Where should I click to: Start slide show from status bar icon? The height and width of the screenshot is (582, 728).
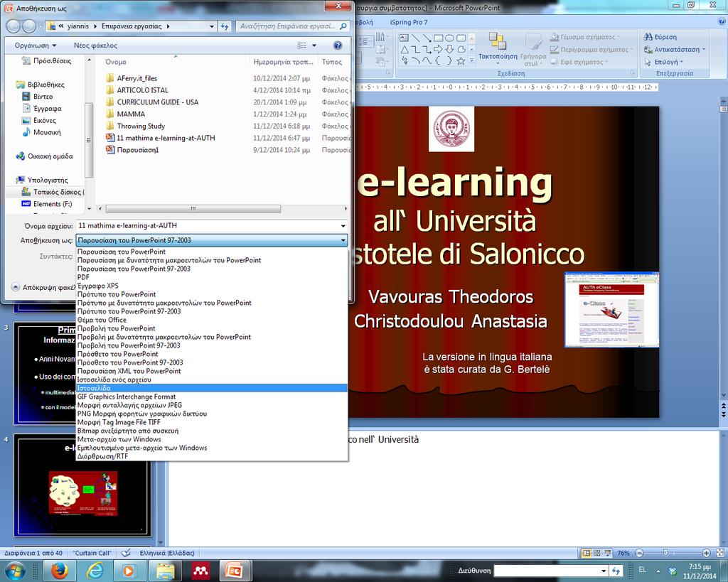tap(607, 553)
